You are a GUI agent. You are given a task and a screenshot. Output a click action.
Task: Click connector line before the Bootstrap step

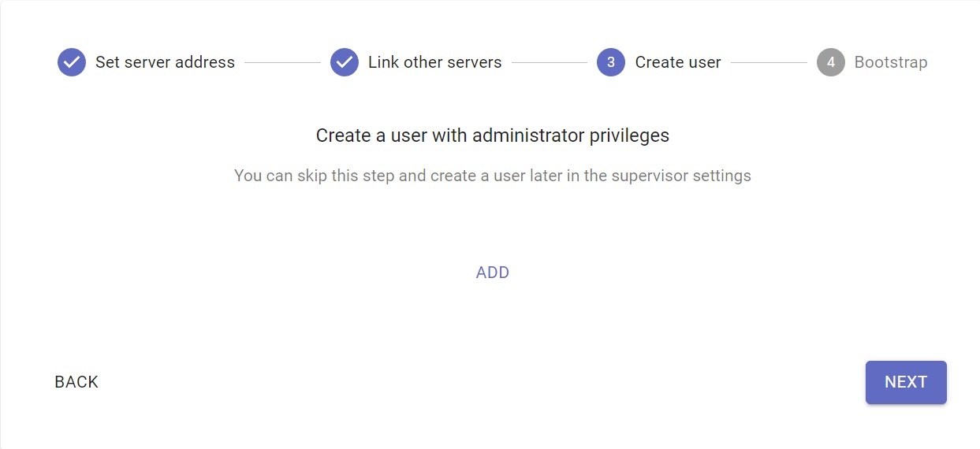click(769, 62)
